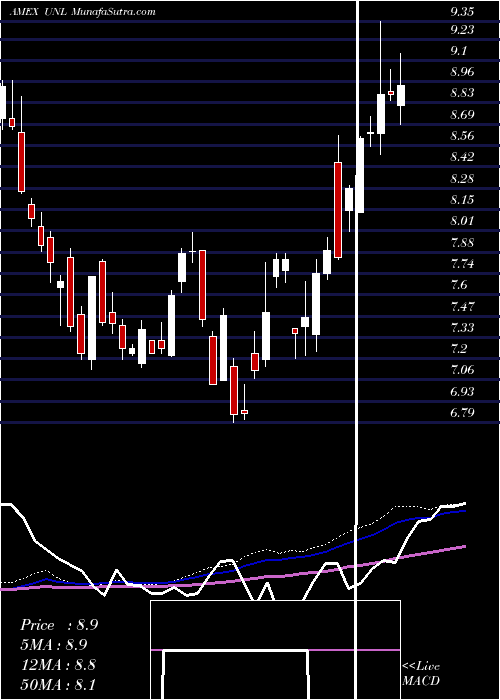Image resolution: width=500 pixels, height=700 pixels.
Task: Select the 8.28 price axis label
Action: coord(462,179)
